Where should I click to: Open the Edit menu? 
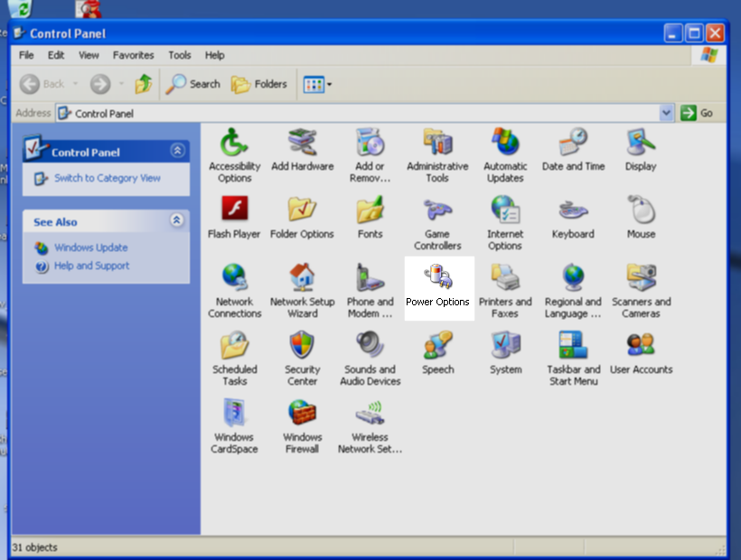tap(56, 55)
